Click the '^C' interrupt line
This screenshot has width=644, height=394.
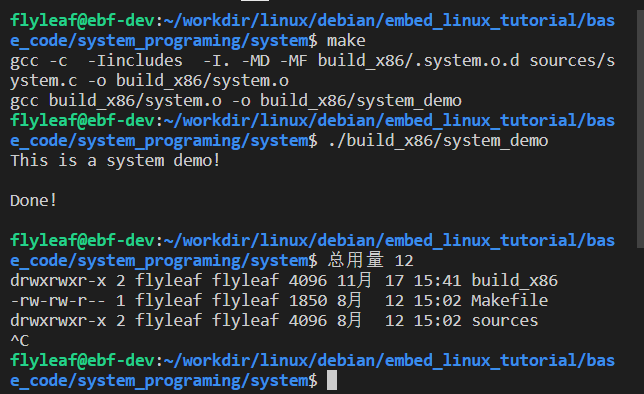pos(20,341)
